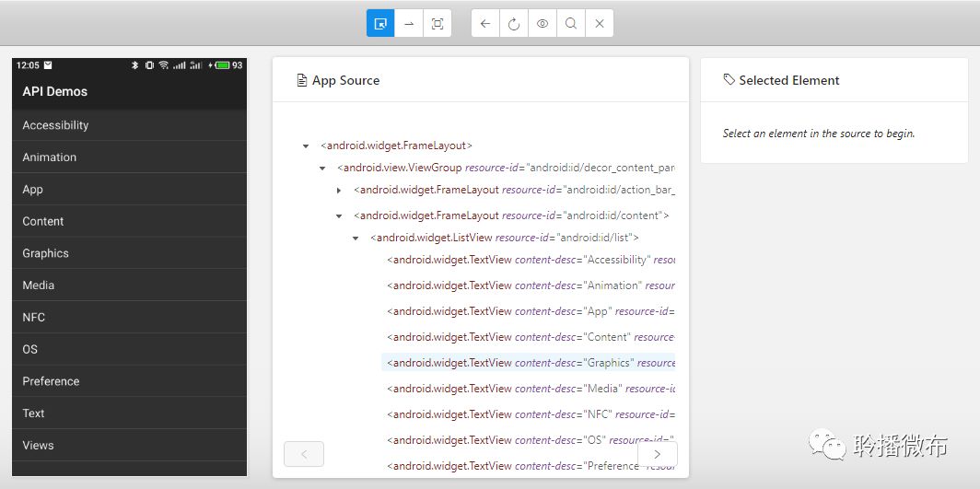Open the Search for element tool

pyautogui.click(x=571, y=24)
